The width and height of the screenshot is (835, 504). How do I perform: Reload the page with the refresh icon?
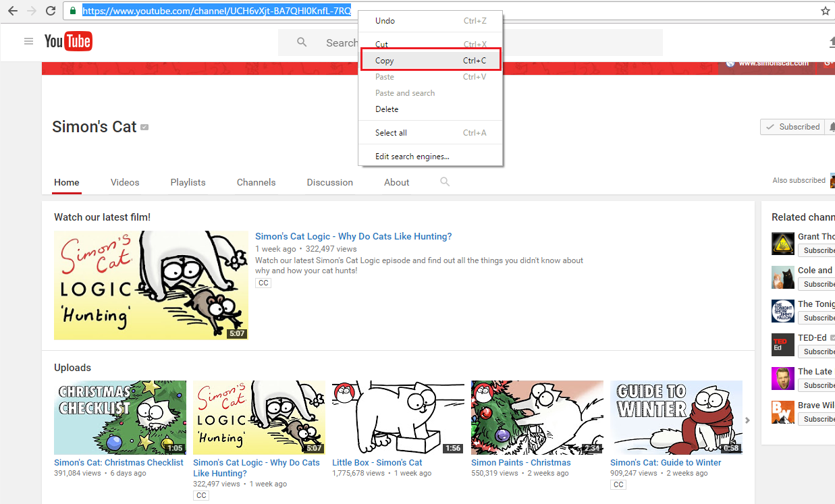(x=51, y=11)
